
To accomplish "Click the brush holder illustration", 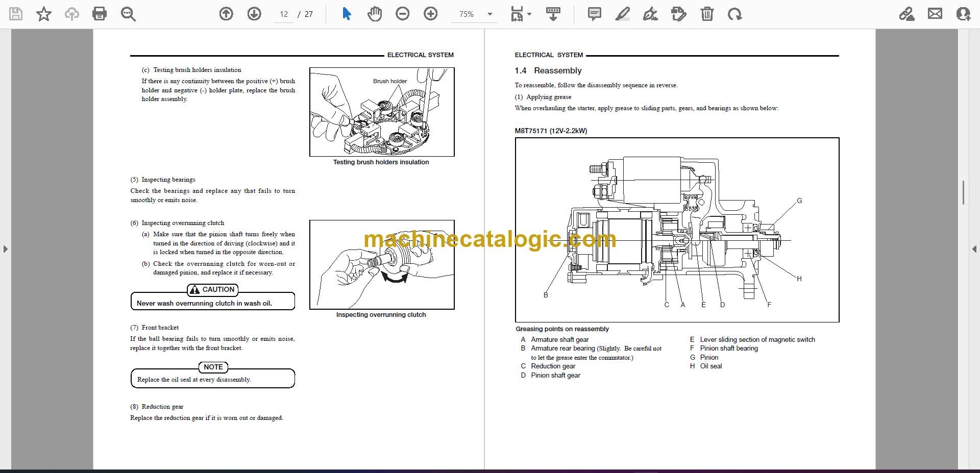I will [382, 112].
